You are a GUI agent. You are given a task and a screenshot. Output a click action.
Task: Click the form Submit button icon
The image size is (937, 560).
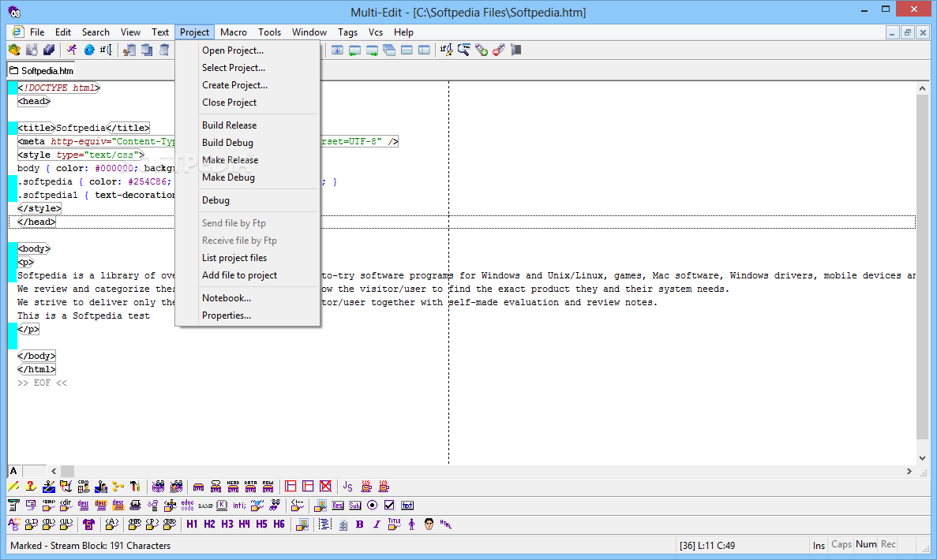click(355, 506)
